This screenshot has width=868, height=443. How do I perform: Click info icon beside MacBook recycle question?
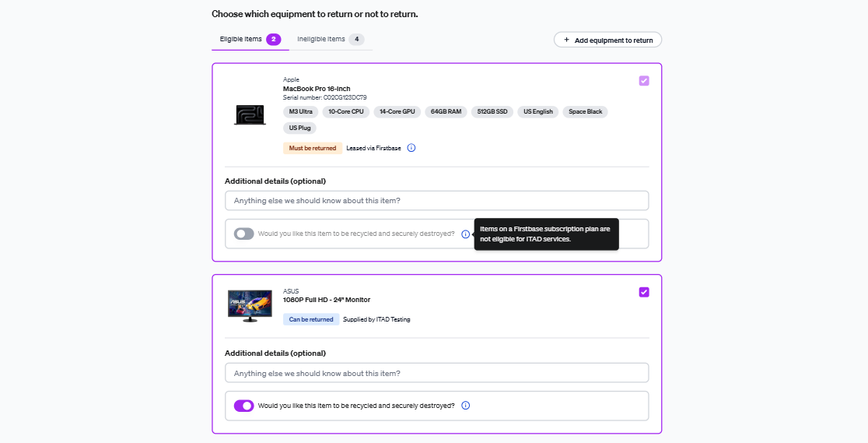point(466,234)
